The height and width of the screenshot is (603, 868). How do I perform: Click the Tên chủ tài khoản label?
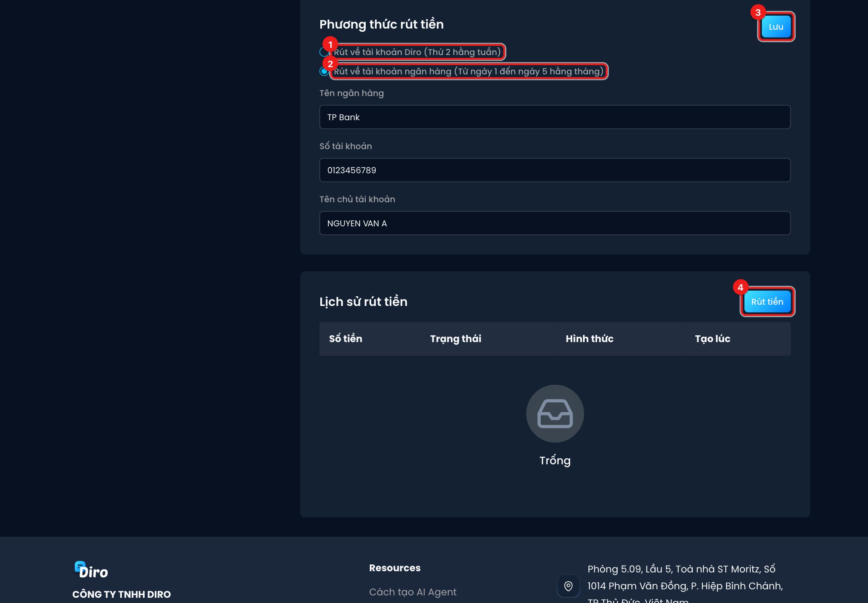coord(357,199)
